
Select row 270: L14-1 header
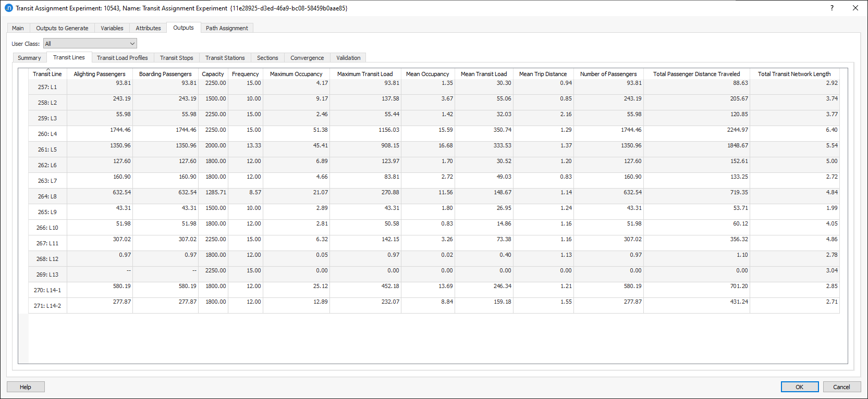tap(47, 290)
